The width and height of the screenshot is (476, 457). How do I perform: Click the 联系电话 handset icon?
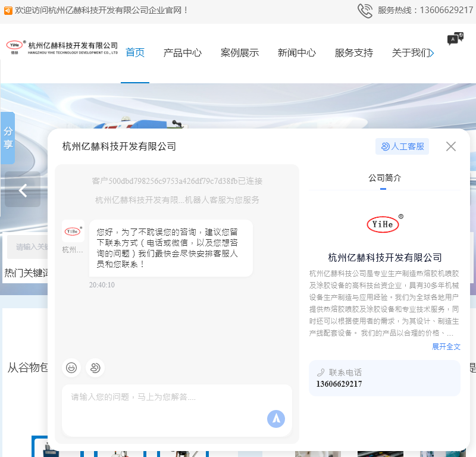(321, 373)
